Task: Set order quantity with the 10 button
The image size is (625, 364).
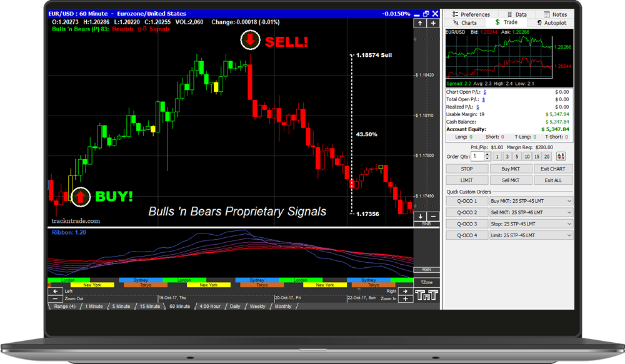Action: point(527,157)
